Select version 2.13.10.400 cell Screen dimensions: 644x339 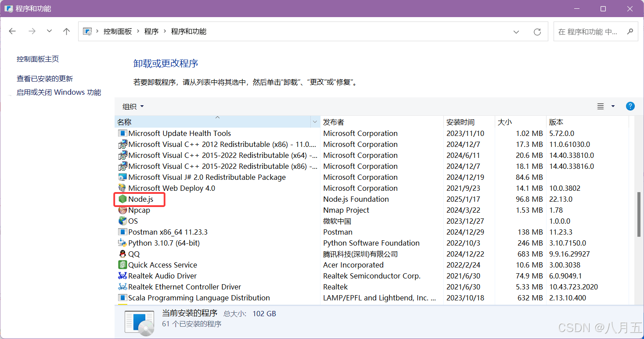(567, 298)
